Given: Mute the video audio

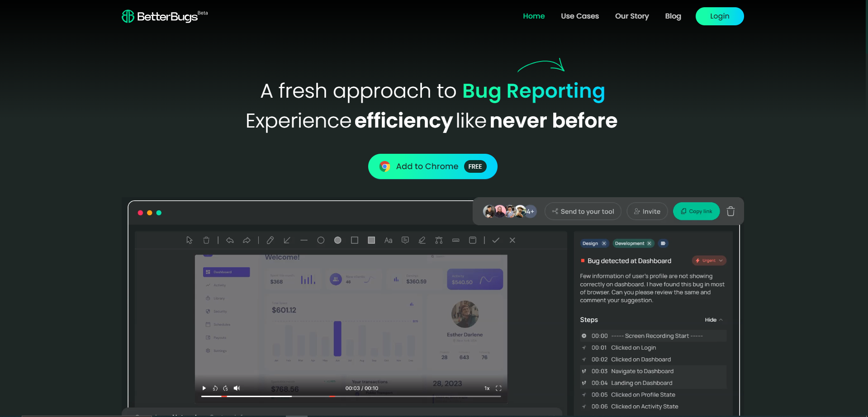Looking at the screenshot, I should pos(237,388).
